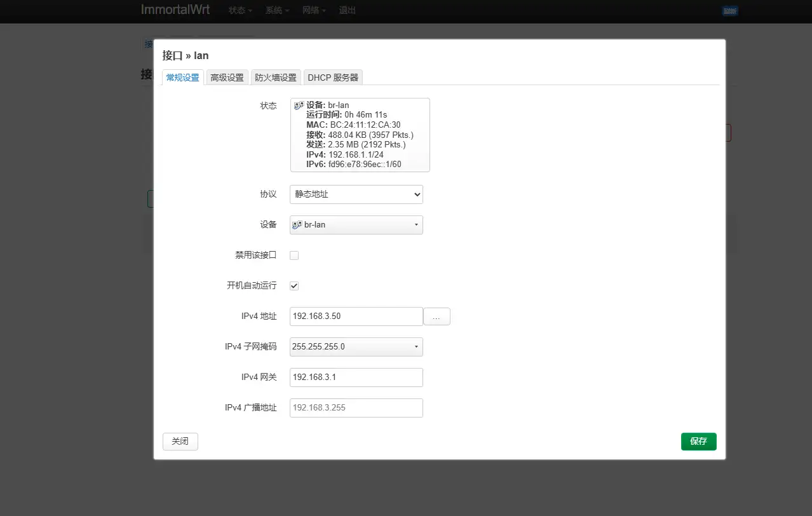The height and width of the screenshot is (516, 812).
Task: Uncheck 开机自动运行
Action: tap(294, 285)
